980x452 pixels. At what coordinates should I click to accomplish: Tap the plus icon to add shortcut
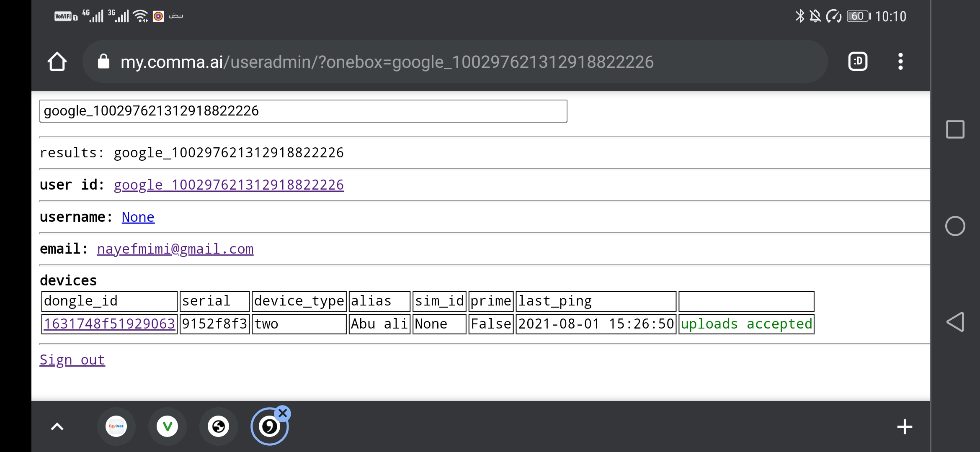tap(905, 426)
